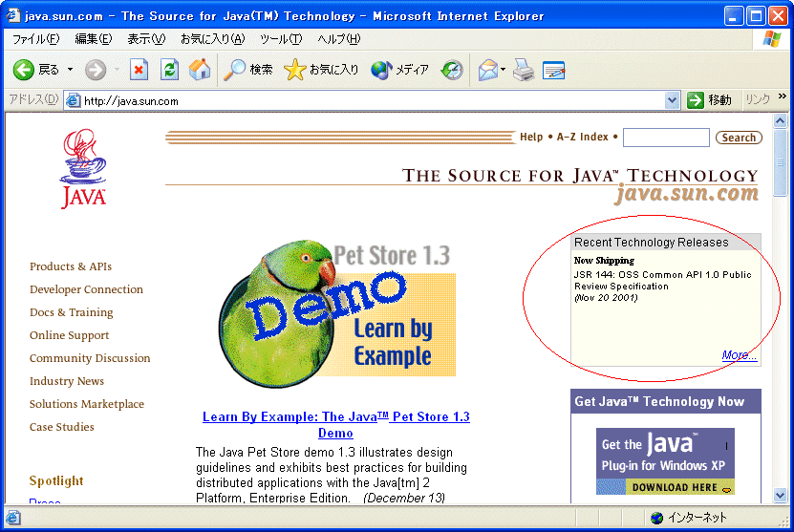This screenshot has width=794, height=532.
Task: Open Learn By Example Pet Store Demo link
Action: pyautogui.click(x=335, y=425)
